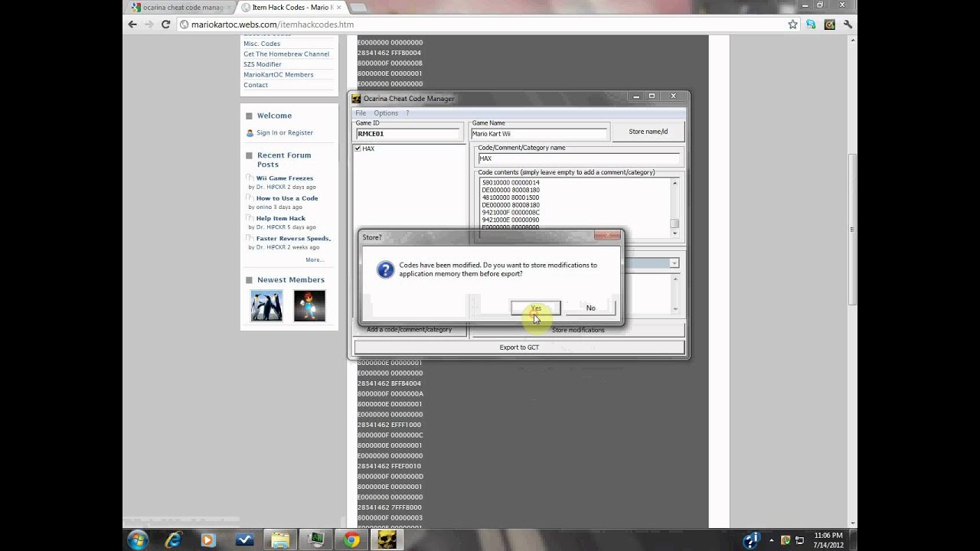Screen dimensions: 980x551
Task: Select the Item Hack Codes tab
Action: point(291,8)
